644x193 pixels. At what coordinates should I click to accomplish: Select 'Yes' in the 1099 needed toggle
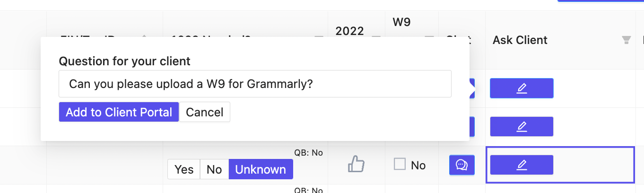(x=184, y=169)
